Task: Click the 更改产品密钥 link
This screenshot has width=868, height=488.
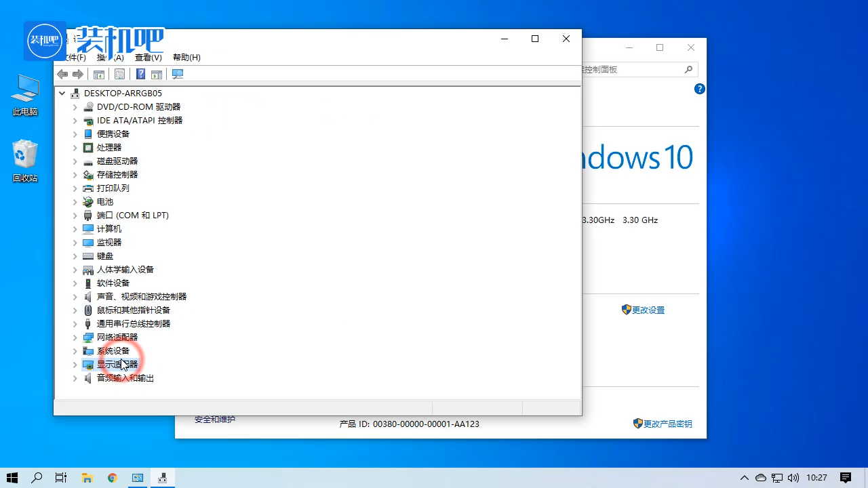Action: click(x=667, y=424)
